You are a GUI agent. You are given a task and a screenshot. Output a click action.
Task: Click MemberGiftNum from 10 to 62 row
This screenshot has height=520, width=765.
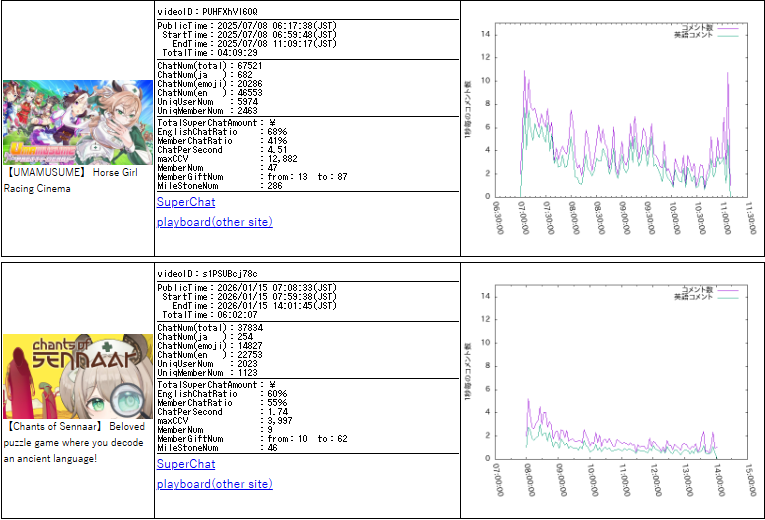click(x=252, y=439)
